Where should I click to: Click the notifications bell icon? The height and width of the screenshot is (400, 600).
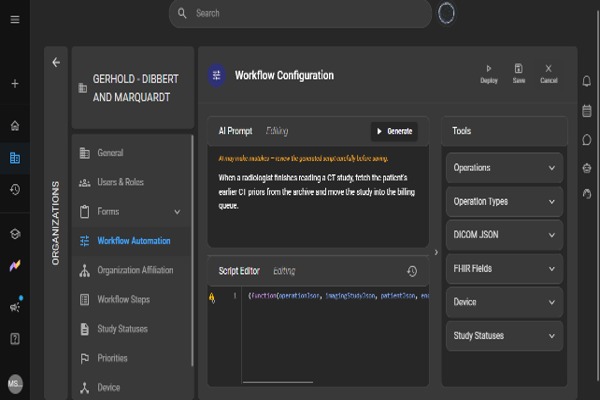coord(587,81)
